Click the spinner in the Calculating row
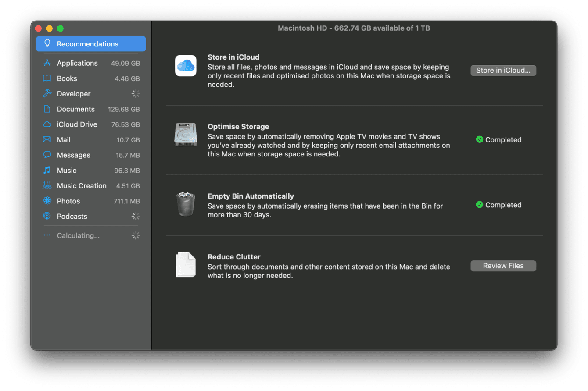The image size is (588, 391). tap(136, 236)
